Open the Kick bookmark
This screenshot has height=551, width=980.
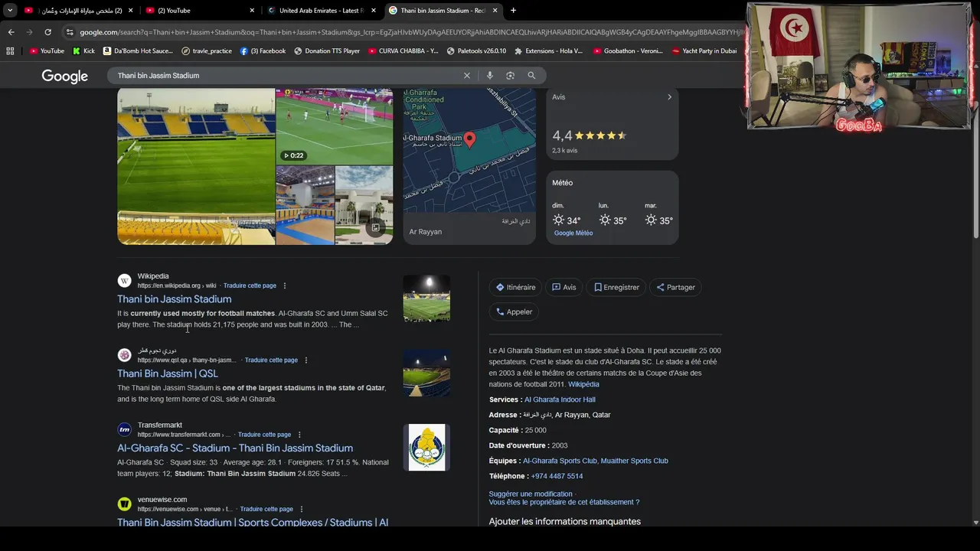(x=83, y=51)
